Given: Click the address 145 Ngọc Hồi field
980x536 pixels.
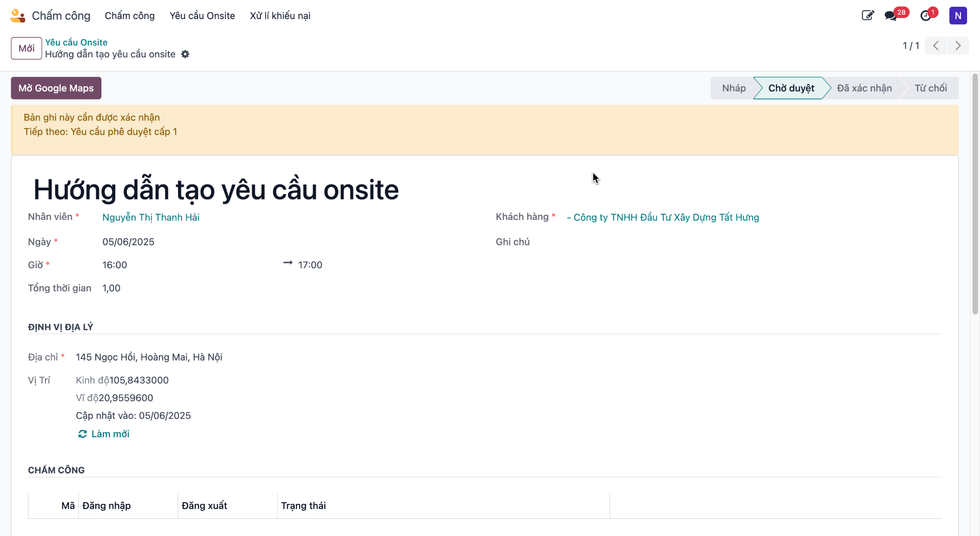Looking at the screenshot, I should (149, 357).
